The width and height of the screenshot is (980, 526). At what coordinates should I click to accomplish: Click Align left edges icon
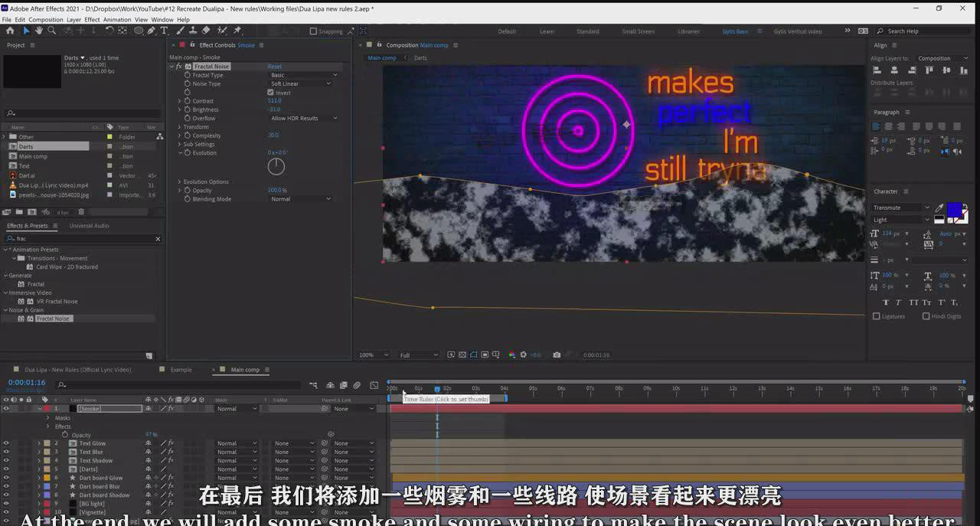(877, 70)
